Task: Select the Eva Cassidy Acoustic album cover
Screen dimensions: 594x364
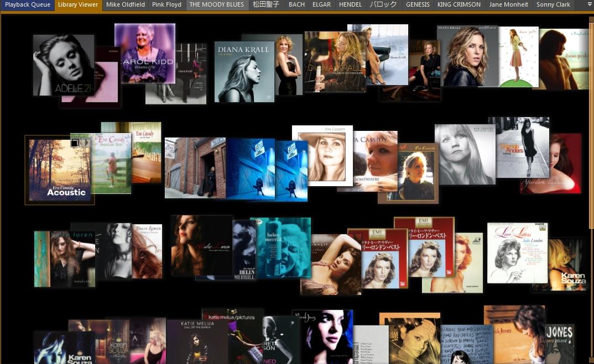Action: coord(60,170)
